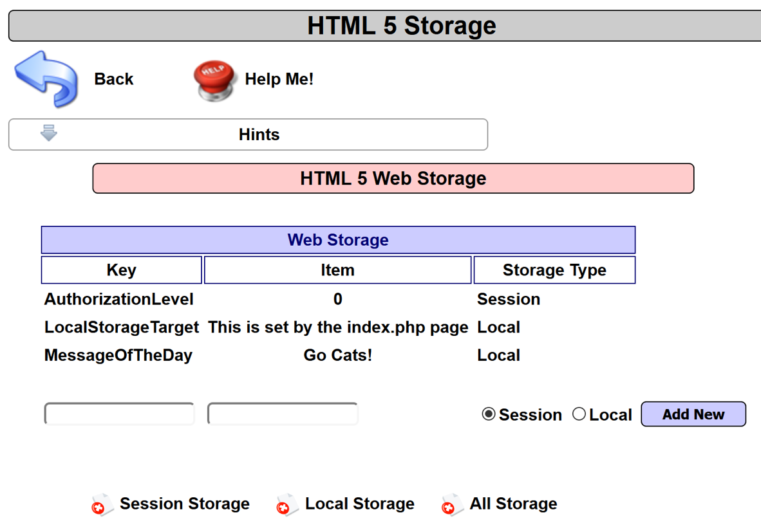Click the Storage Type column header
Image resolution: width=761 pixels, height=532 pixels.
tap(554, 270)
